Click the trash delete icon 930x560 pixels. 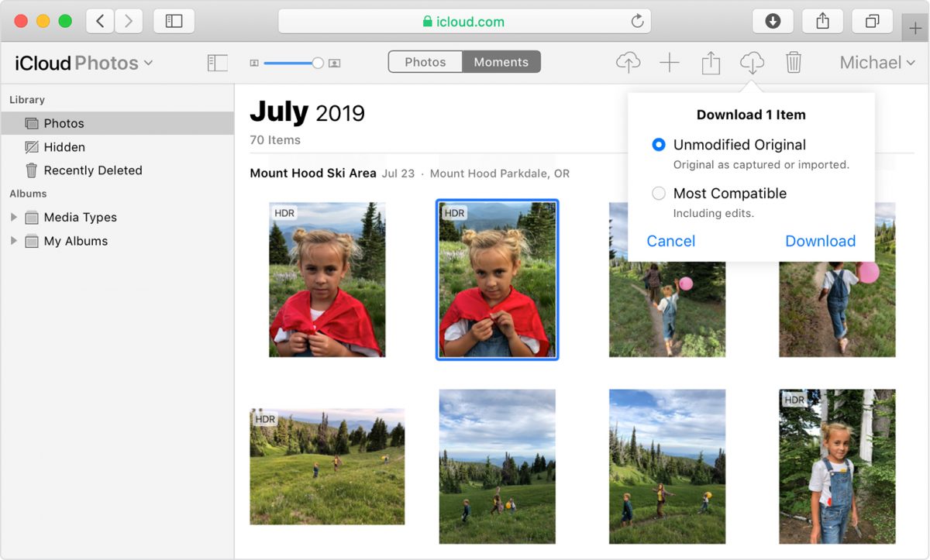click(x=793, y=63)
